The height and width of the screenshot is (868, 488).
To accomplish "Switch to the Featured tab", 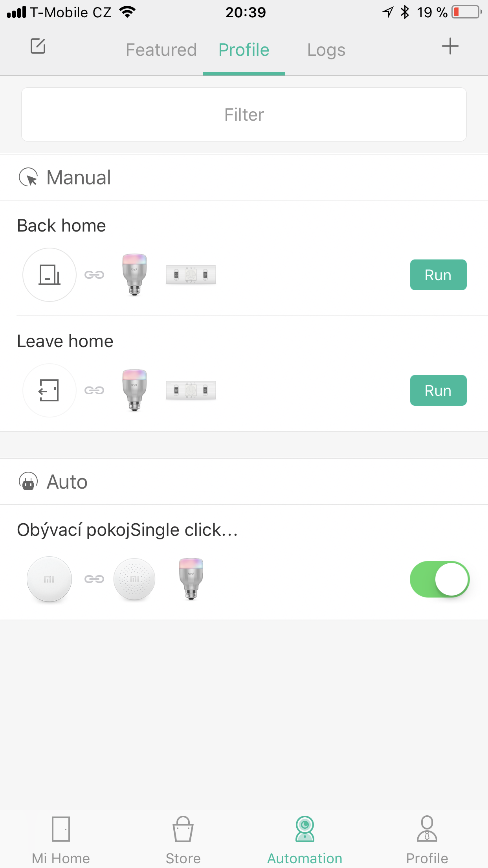I will [x=161, y=50].
